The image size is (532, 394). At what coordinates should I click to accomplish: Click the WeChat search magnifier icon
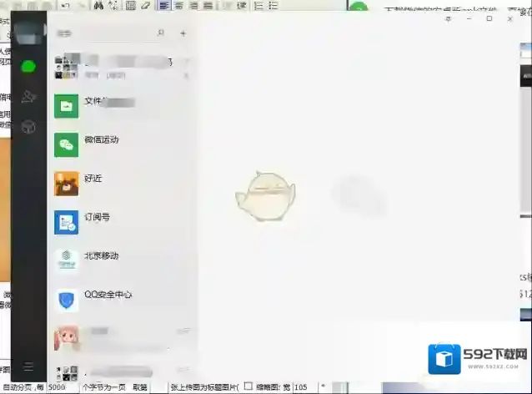pos(160,33)
